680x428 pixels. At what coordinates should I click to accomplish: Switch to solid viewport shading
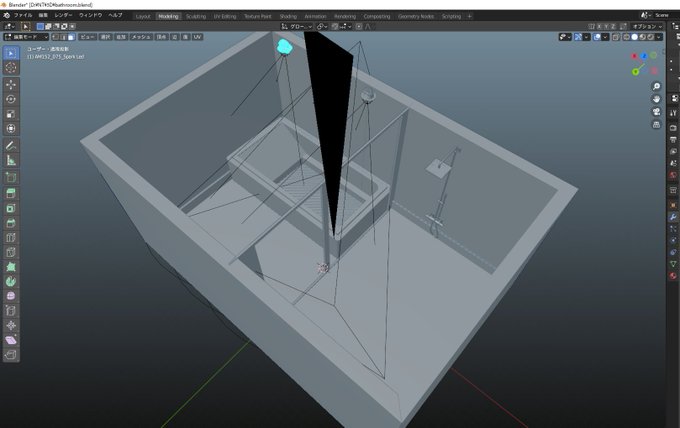[634, 37]
